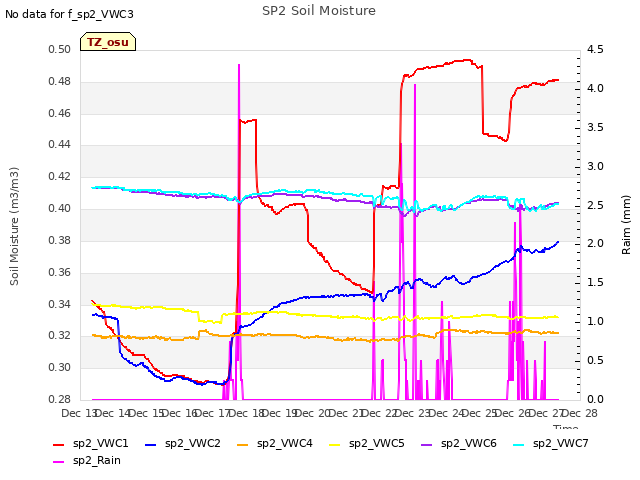Image resolution: width=640 pixels, height=480 pixels.
Task: Click the Raim (mm) right axis label
Action: [626, 225]
